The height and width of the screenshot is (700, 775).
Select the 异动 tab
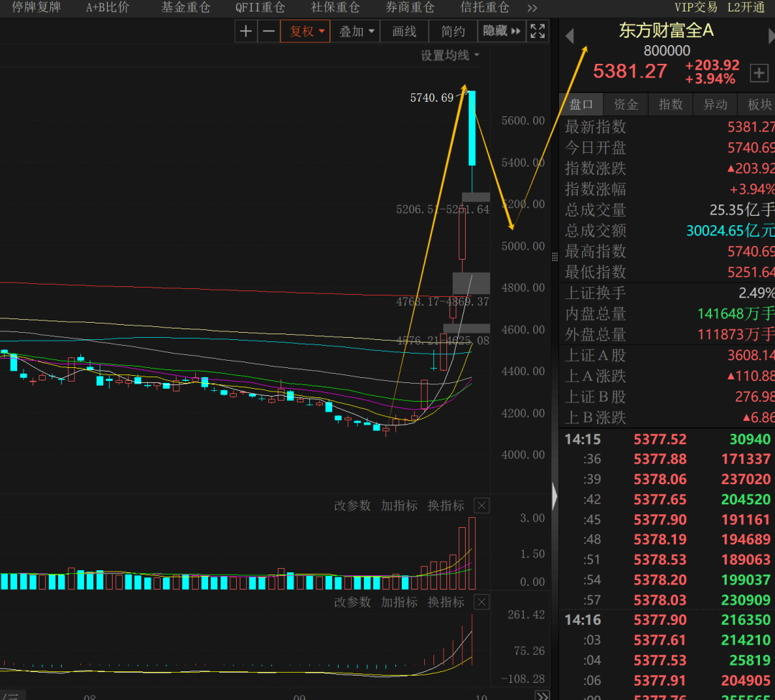point(715,104)
